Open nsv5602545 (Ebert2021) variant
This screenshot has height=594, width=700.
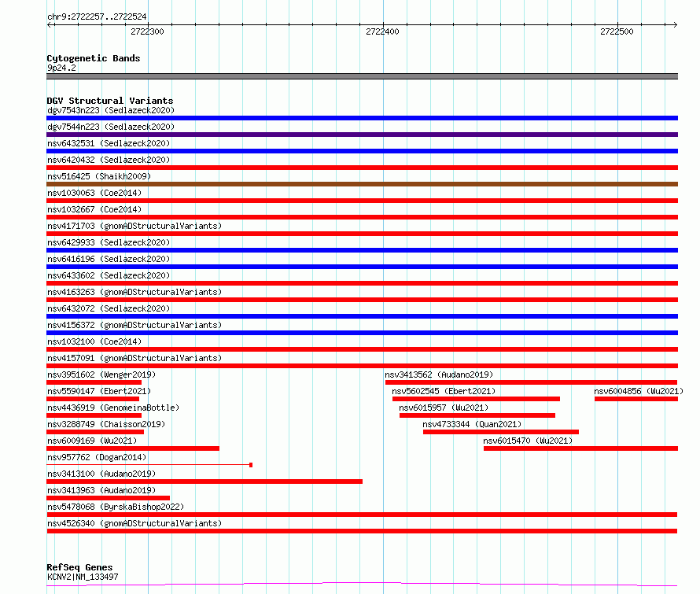tap(444, 391)
